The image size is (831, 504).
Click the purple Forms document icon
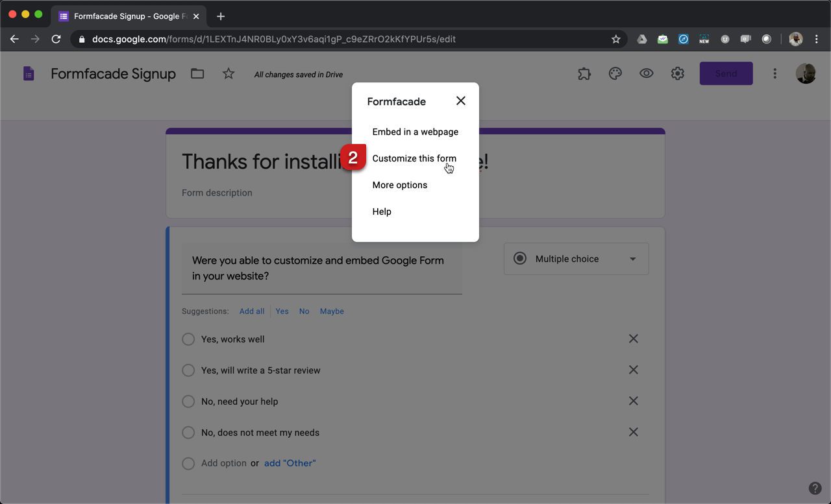(28, 73)
